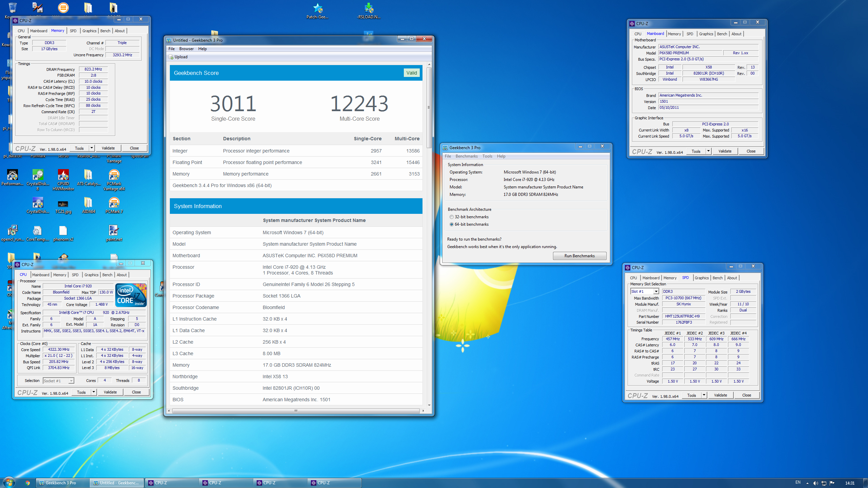868x488 pixels.
Task: Select the single-core score 3011
Action: (x=233, y=103)
